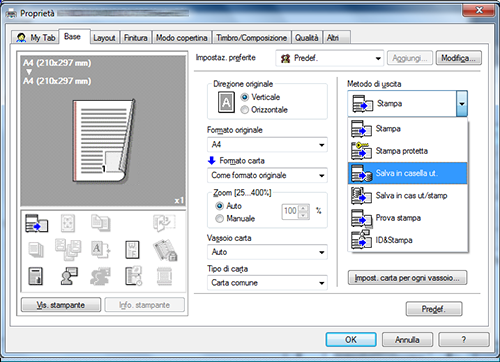Open the Vassoio carta Auto dropdown
500x362 pixels.
pyautogui.click(x=267, y=252)
